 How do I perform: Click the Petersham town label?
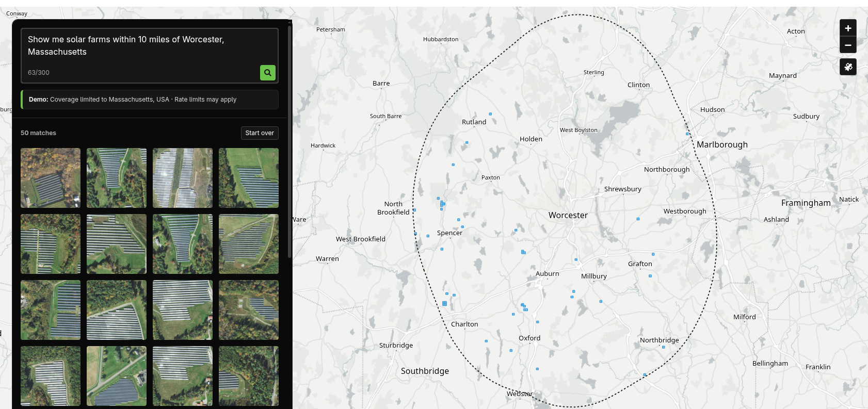(331, 29)
